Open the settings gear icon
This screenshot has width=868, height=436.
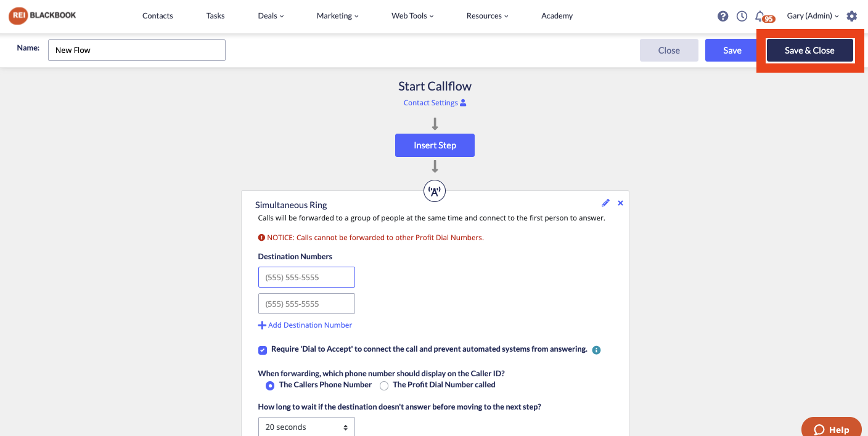(852, 16)
